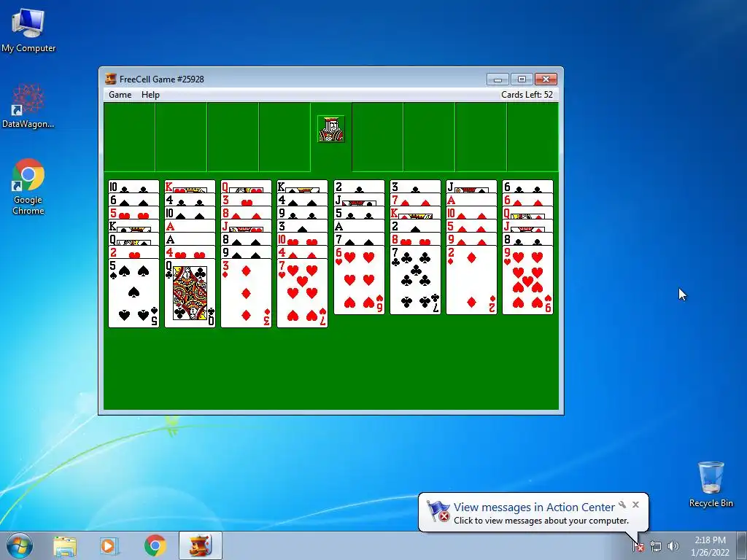Click the nine of spades card
Image resolution: width=747 pixels, height=560 pixels.
246,252
